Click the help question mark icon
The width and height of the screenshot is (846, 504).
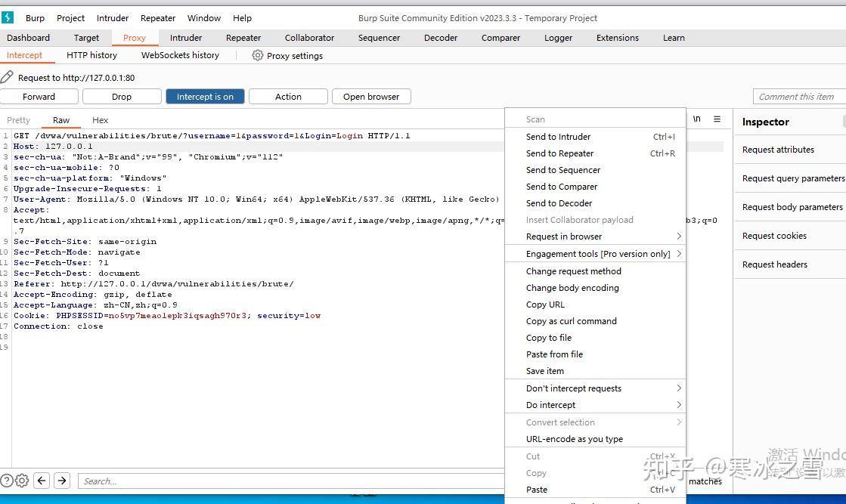7,481
